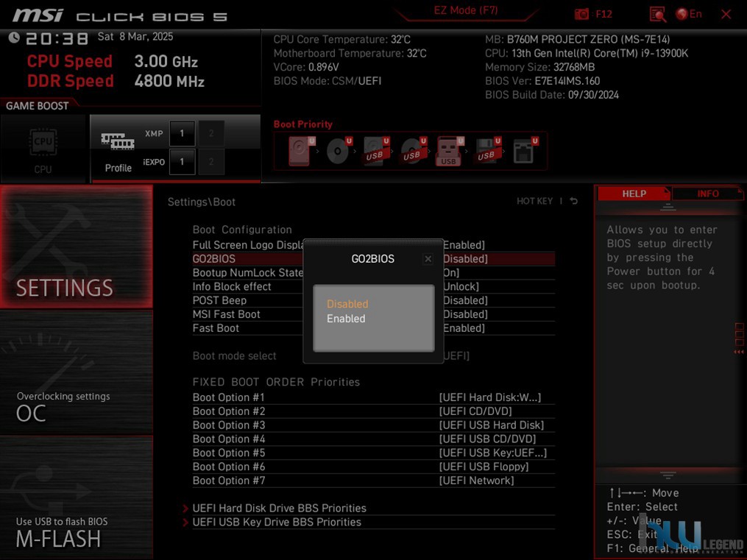Enable iEXPO profile 2
The width and height of the screenshot is (747, 560).
pyautogui.click(x=211, y=162)
